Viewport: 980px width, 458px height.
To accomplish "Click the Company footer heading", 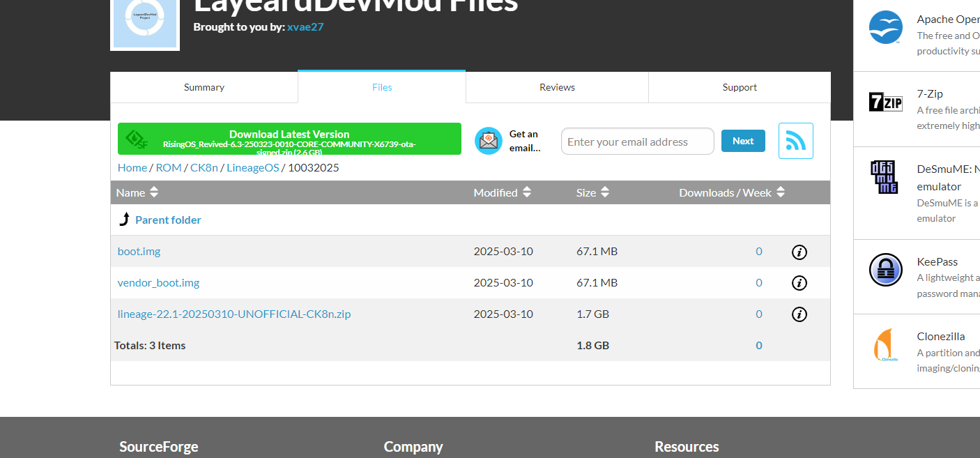I will coord(413,447).
